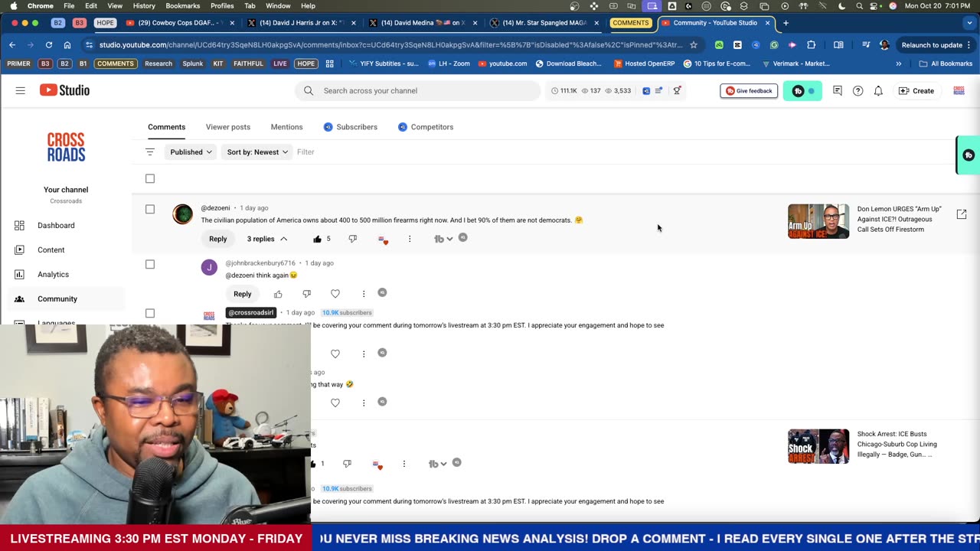
Task: Open the Community sidebar icon
Action: [19, 298]
